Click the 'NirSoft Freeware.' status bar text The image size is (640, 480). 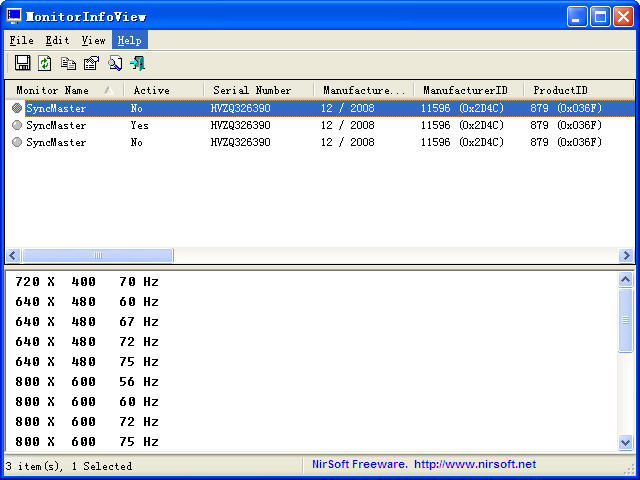pyautogui.click(x=360, y=464)
